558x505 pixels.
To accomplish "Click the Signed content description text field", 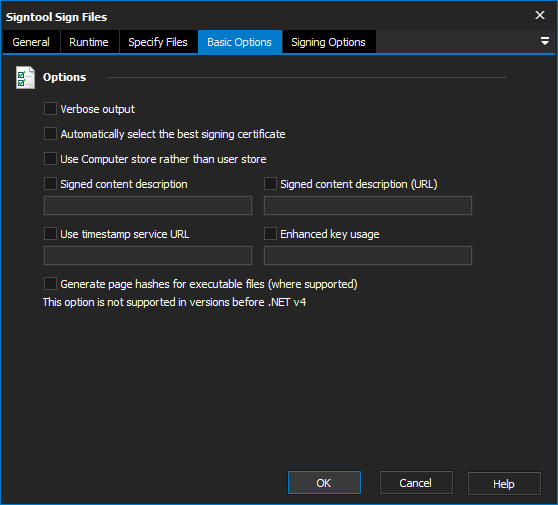I will click(148, 205).
